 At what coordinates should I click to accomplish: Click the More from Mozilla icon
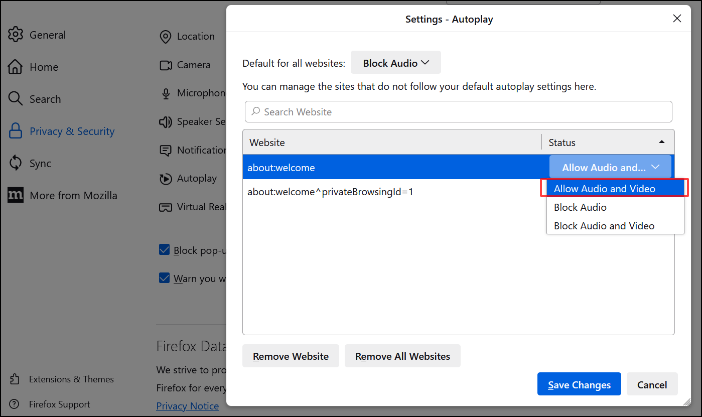(x=16, y=195)
